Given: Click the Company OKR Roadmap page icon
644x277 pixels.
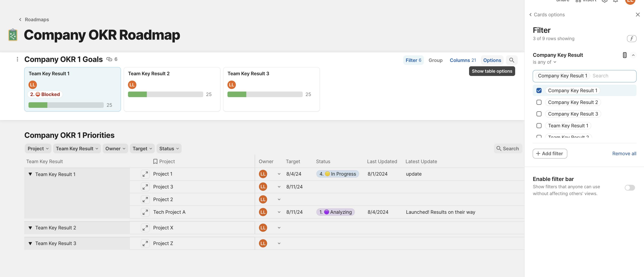Looking at the screenshot, I should [x=13, y=35].
